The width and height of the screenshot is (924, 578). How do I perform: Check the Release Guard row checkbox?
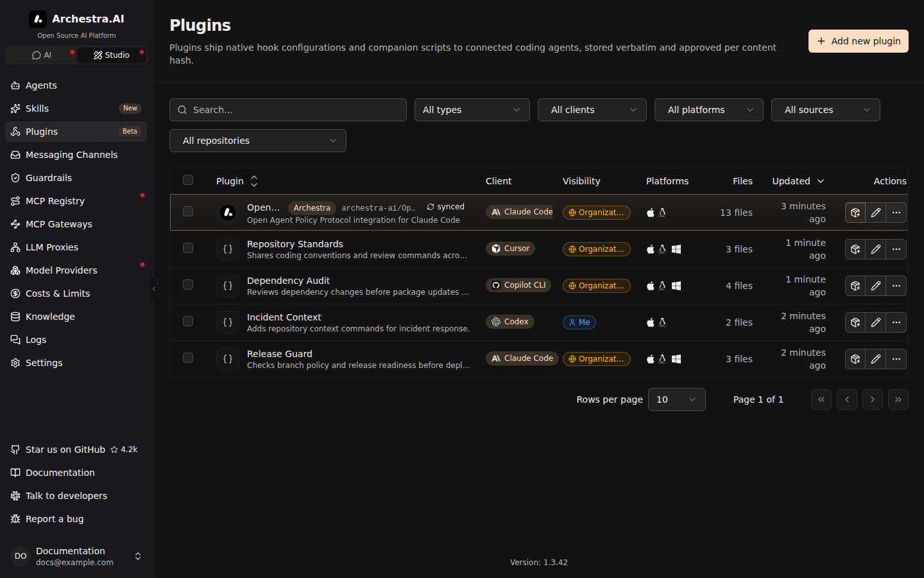[188, 358]
